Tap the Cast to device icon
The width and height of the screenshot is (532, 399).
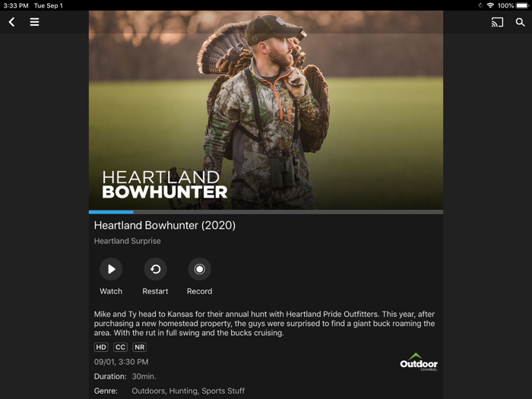[x=497, y=22]
